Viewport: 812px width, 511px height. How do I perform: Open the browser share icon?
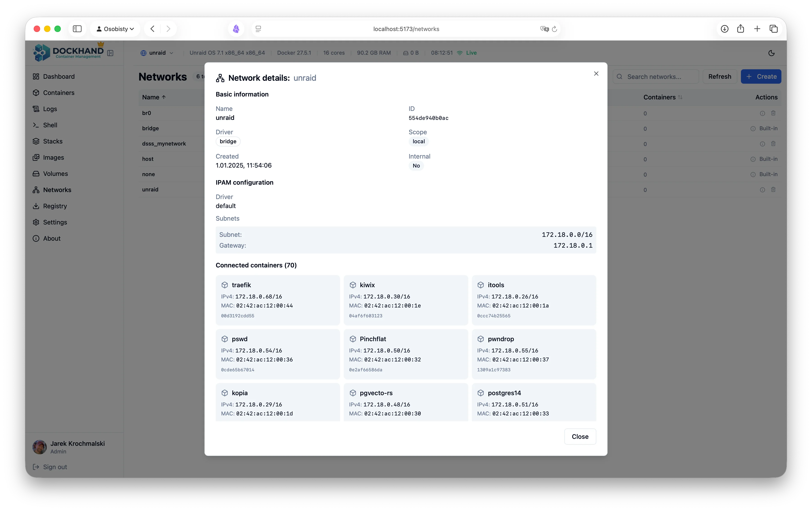click(x=740, y=29)
